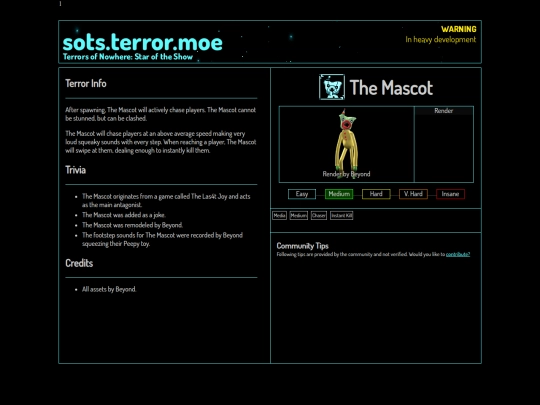Click the Medium tag below difficulties
540x405 pixels.
tap(299, 216)
